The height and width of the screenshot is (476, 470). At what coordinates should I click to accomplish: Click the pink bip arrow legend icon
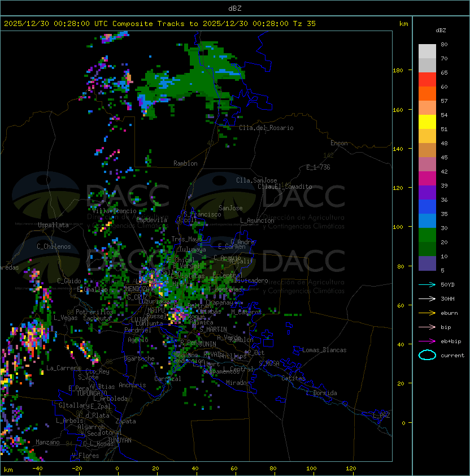click(427, 327)
